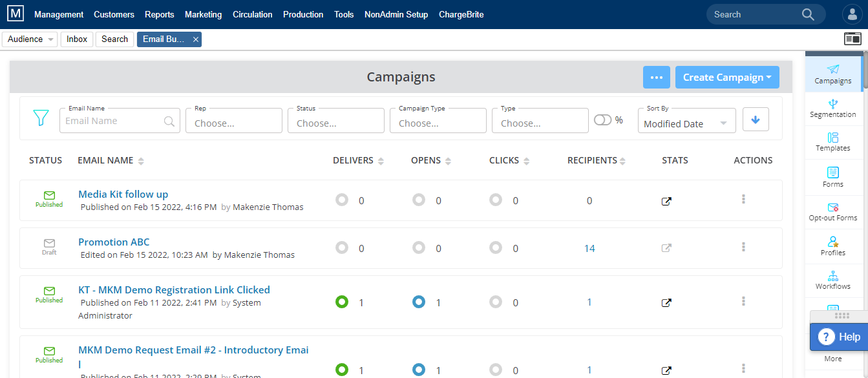Click the 14 recipients link for Promotion ABC

[589, 249]
